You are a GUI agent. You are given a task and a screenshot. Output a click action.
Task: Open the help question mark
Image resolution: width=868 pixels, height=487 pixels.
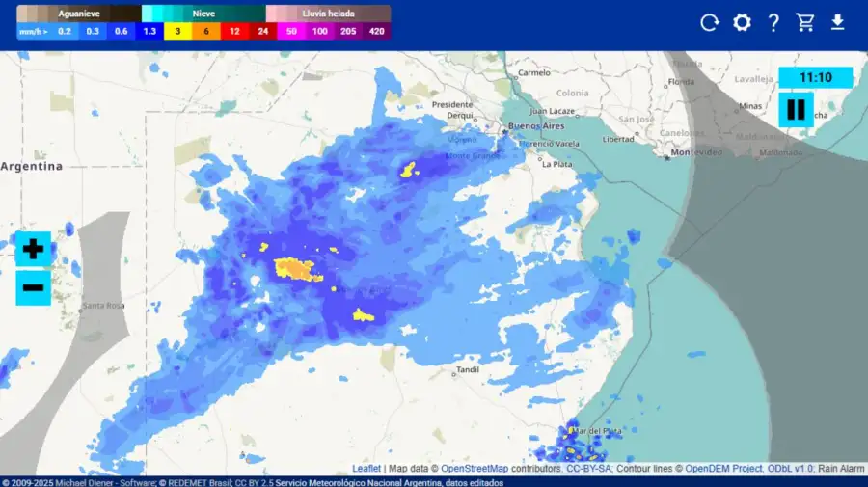pyautogui.click(x=773, y=23)
